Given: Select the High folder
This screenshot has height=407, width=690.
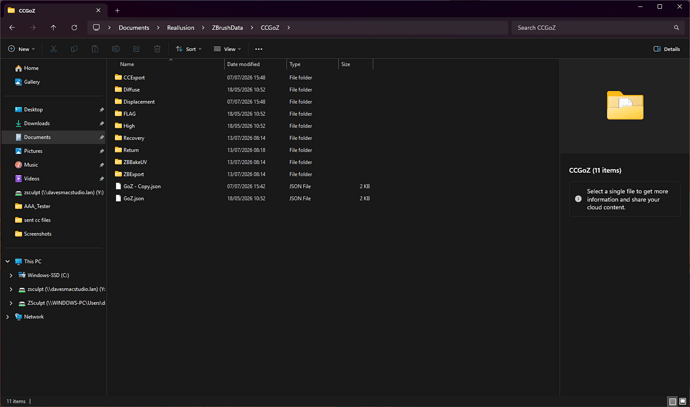Looking at the screenshot, I should click(129, 126).
